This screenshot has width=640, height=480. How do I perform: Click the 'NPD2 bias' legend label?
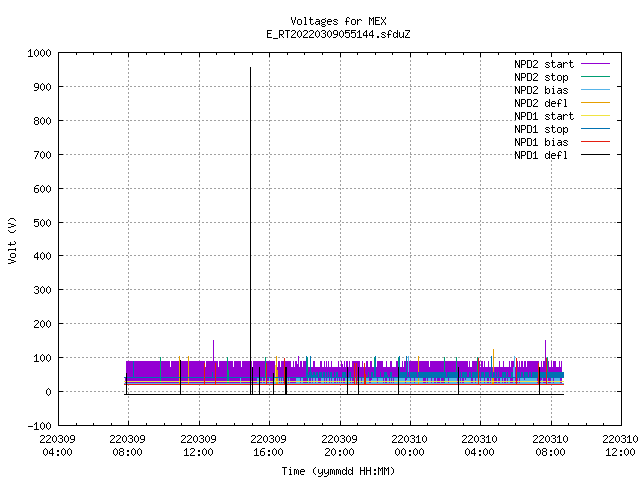tap(541, 90)
